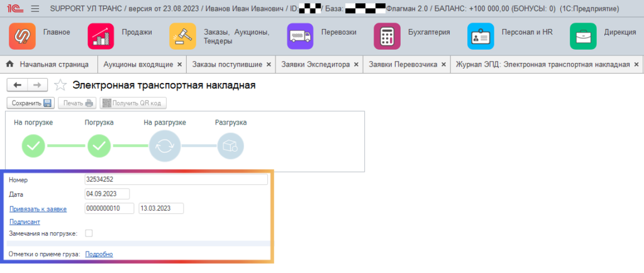Open the Подписант link
Viewport: 644px width, 273px height.
coord(25,221)
